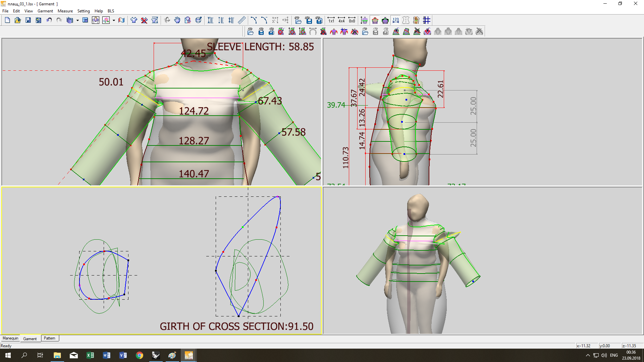
Task: Click the delete garment red-X shirt icon
Action: [x=144, y=20]
